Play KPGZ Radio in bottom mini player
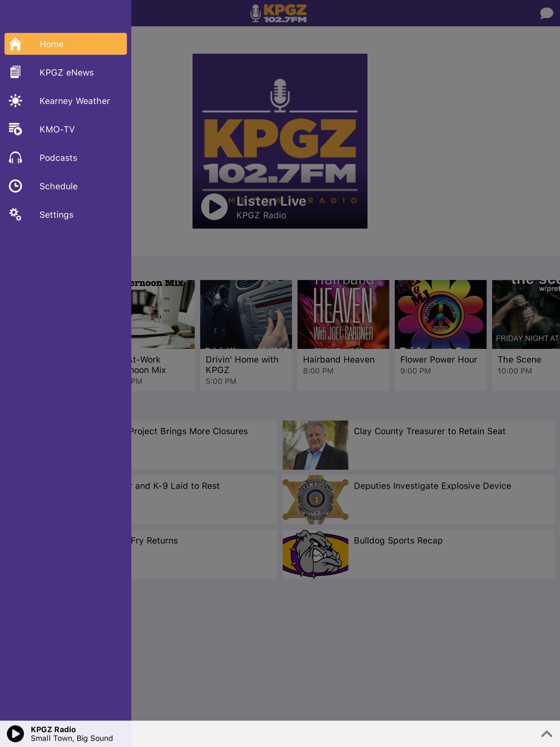Image resolution: width=560 pixels, height=747 pixels. pos(15,734)
